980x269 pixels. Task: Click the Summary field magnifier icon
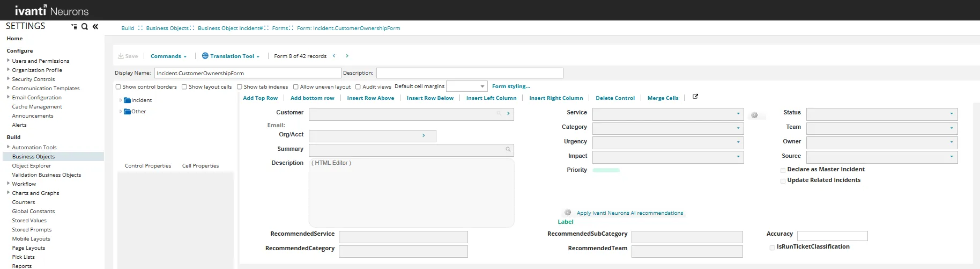click(x=508, y=150)
